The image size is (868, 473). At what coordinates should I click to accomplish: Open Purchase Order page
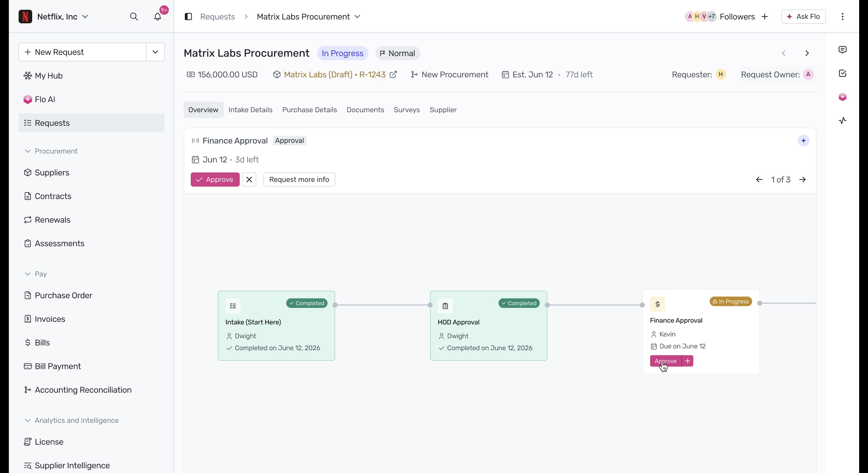click(x=91, y=296)
